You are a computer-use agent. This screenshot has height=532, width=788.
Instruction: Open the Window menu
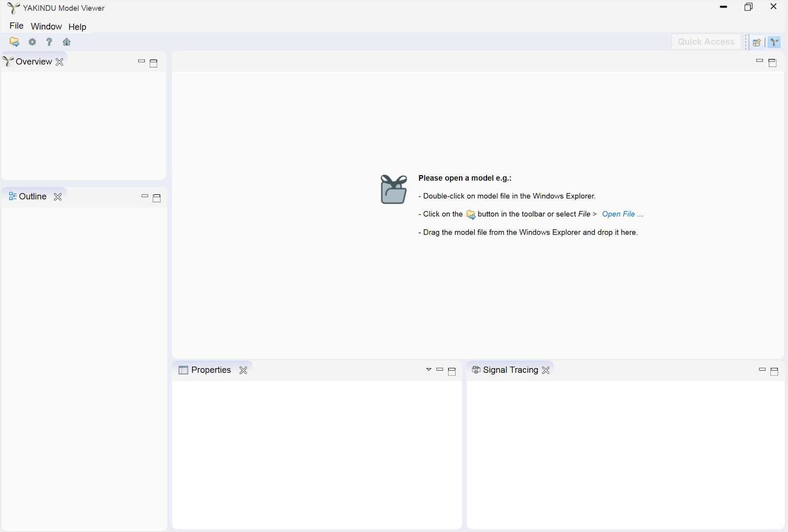click(46, 27)
